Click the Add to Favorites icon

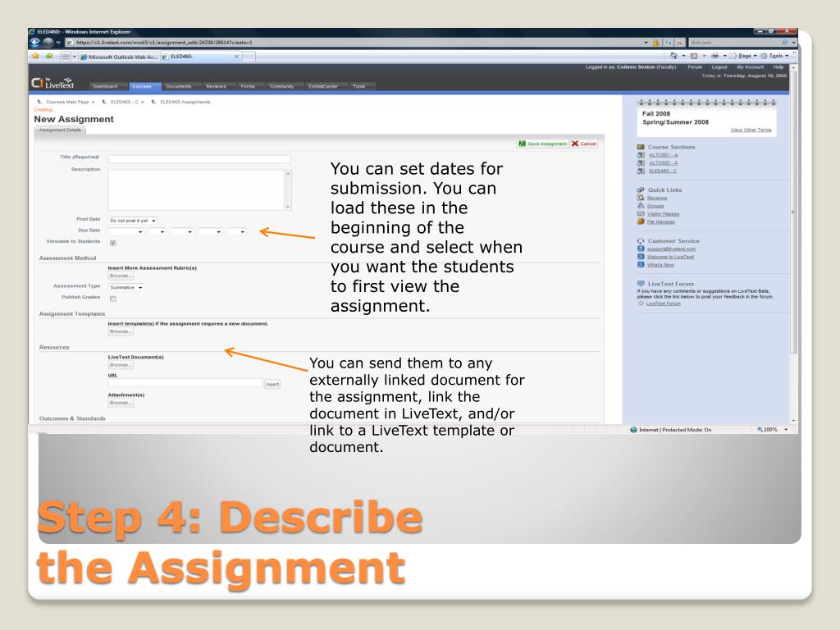pos(49,56)
